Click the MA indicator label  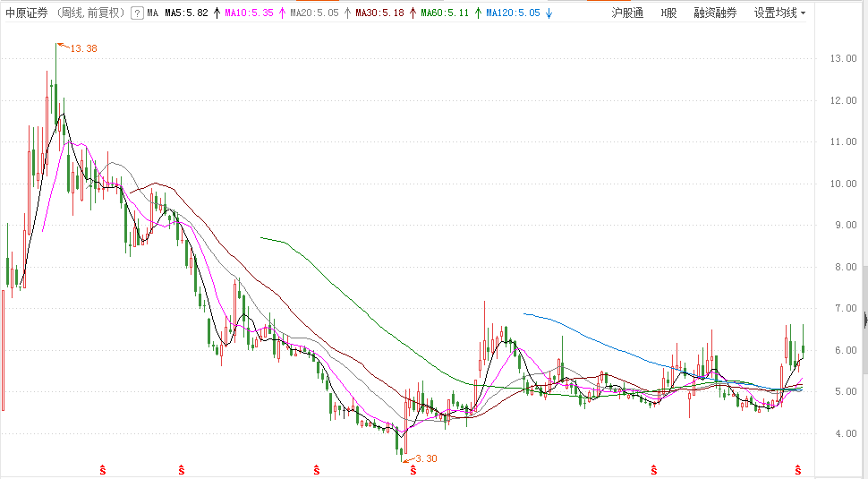click(x=153, y=13)
